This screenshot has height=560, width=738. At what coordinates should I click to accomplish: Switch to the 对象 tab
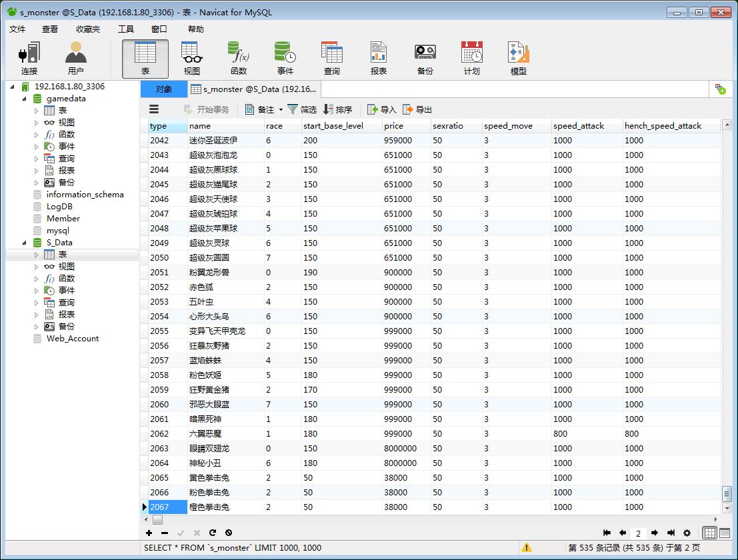coord(164,89)
